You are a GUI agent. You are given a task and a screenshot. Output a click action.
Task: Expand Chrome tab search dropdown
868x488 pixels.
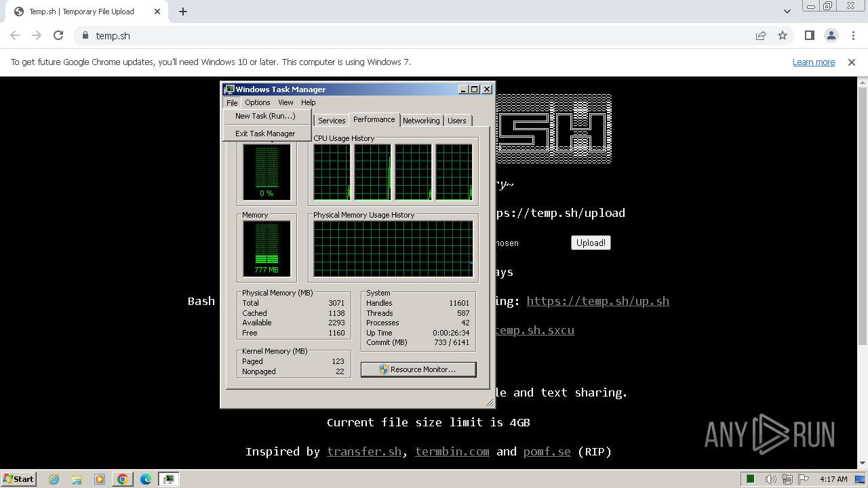click(x=787, y=12)
